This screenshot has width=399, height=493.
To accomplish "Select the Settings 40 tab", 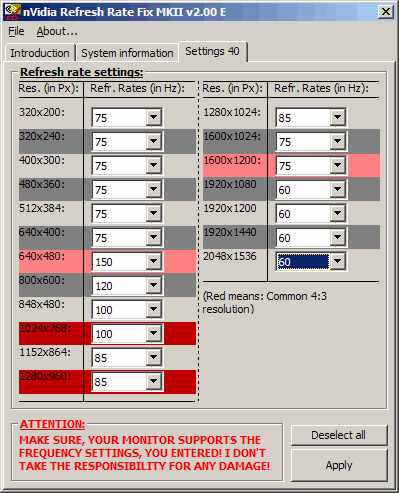I will [212, 51].
